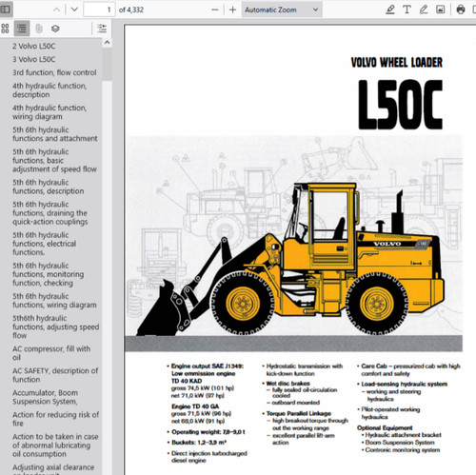Open the Automatic Zoom dropdown
Screen dimensions: 476x475
282,10
